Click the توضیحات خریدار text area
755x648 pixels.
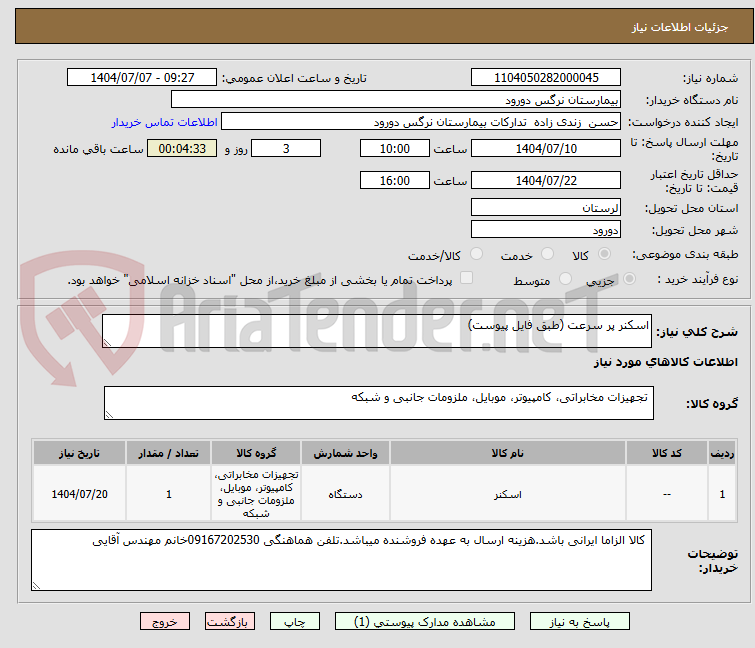coord(341,560)
